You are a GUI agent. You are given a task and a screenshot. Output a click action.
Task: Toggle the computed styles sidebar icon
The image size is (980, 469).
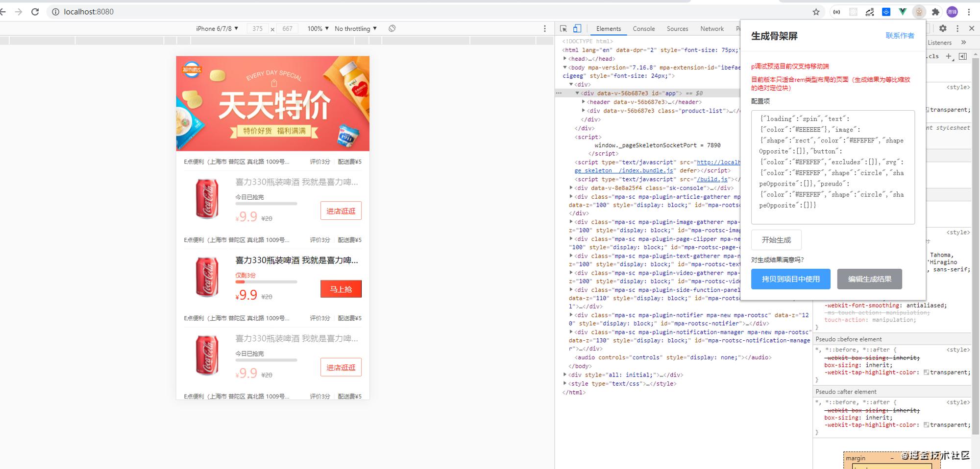(x=962, y=56)
